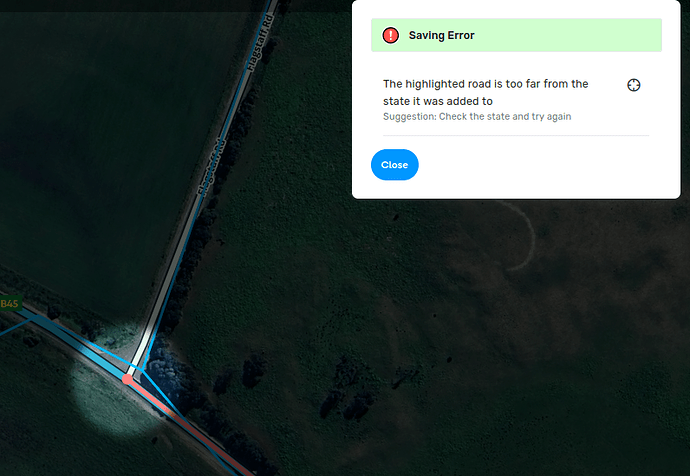Click the blue vertex right of the red node
Image resolution: width=690 pixels, height=476 pixels.
(142, 370)
